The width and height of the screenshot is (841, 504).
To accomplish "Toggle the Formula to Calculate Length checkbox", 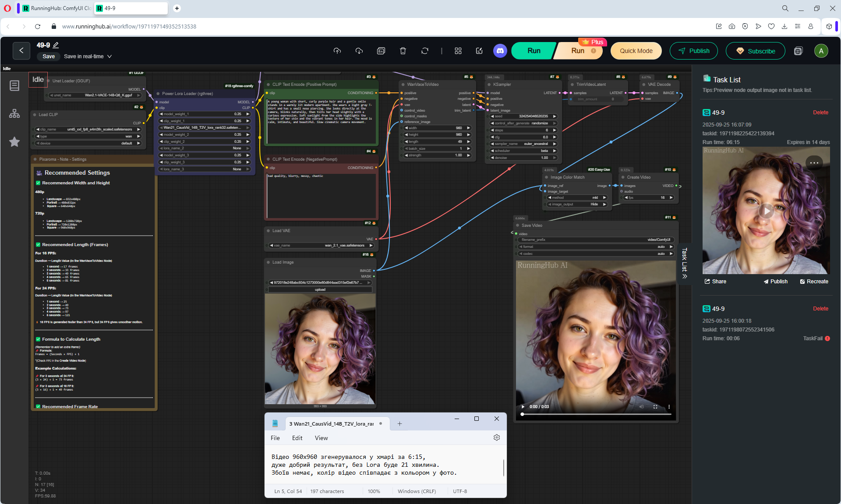I will click(38, 339).
